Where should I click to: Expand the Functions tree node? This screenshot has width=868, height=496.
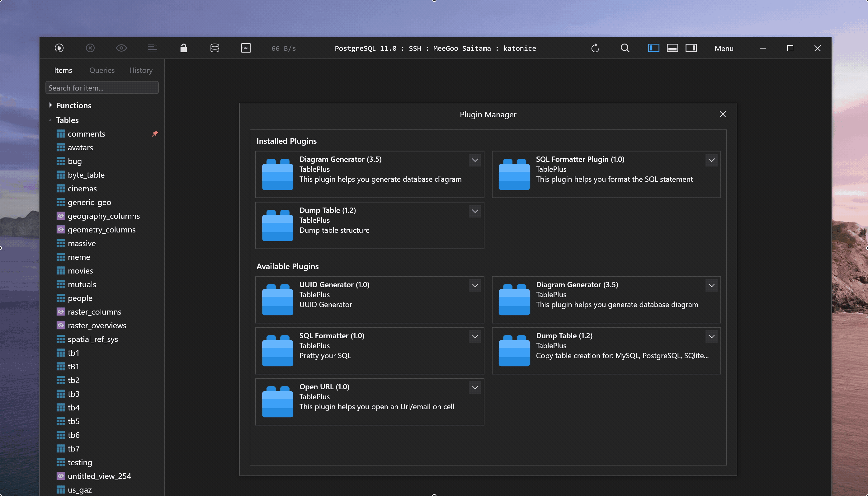[x=50, y=105]
